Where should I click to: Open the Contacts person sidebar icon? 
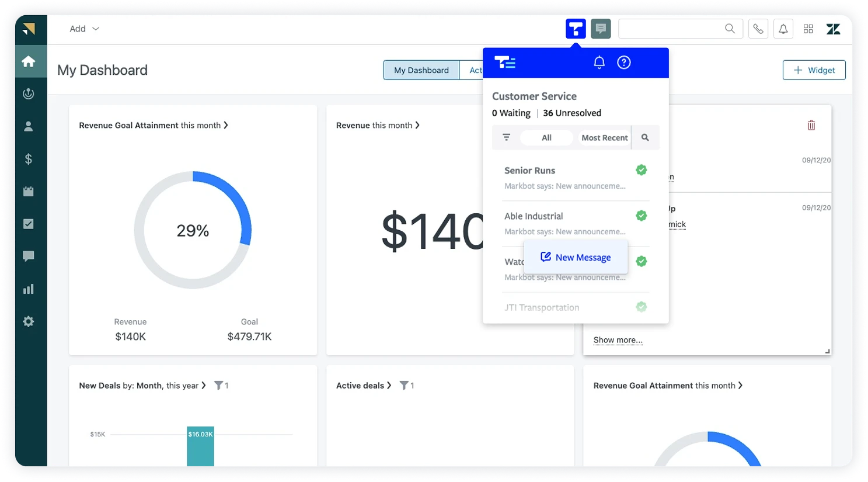[29, 126]
